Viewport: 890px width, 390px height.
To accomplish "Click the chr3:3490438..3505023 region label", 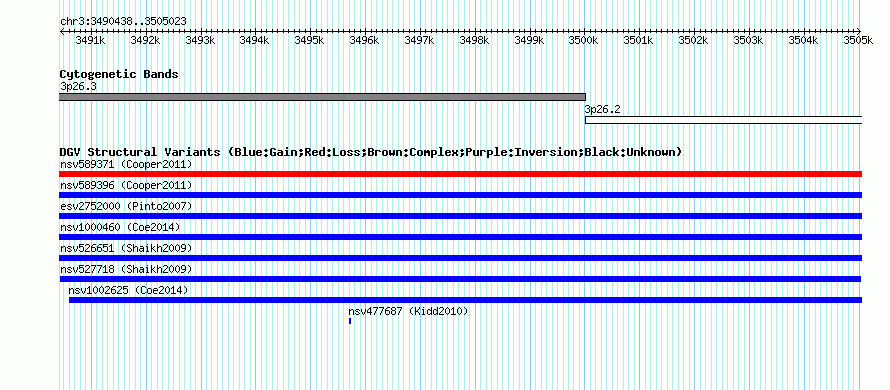I will pos(123,22).
